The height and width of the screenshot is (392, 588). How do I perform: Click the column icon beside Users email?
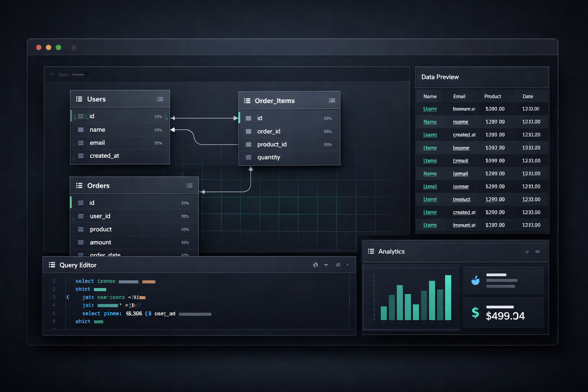pyautogui.click(x=81, y=143)
